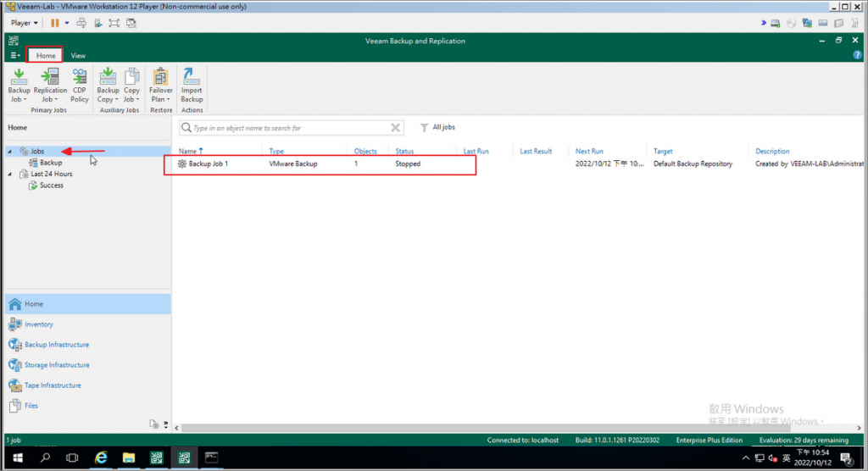Click the Backup Job 1 gear icon
Image resolution: width=868 pixels, height=471 pixels.
[x=181, y=163]
